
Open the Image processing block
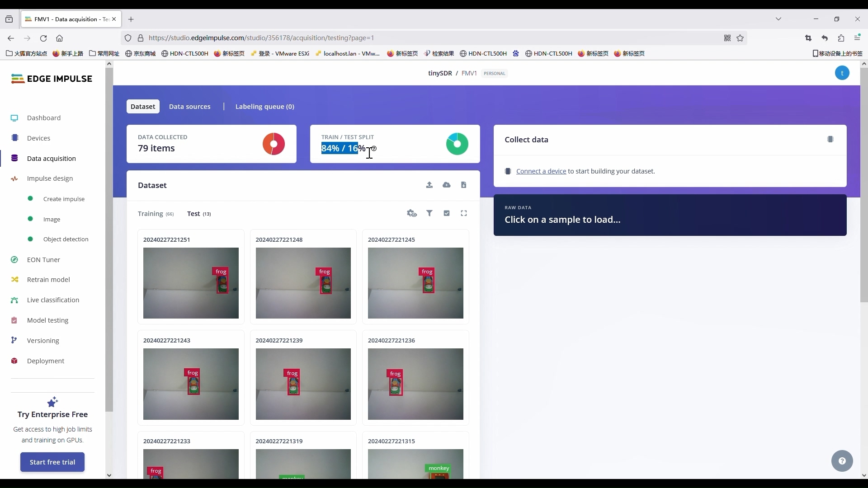click(52, 219)
